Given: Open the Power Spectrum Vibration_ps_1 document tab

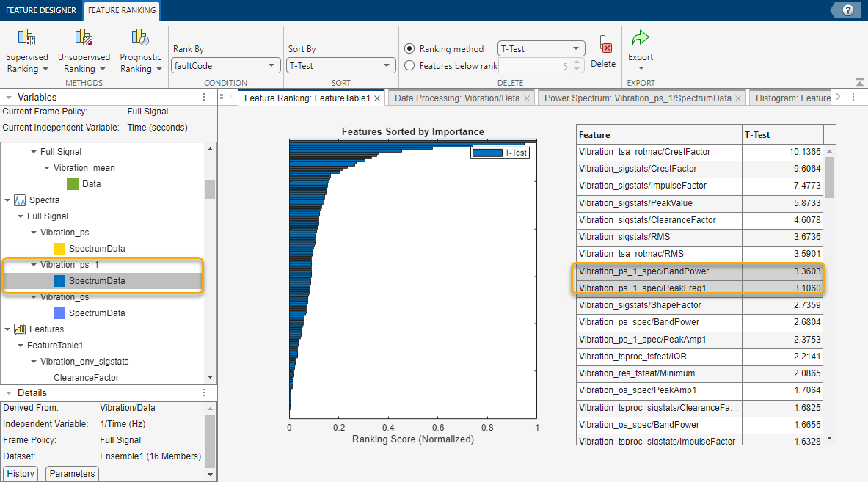Looking at the screenshot, I should click(x=638, y=98).
